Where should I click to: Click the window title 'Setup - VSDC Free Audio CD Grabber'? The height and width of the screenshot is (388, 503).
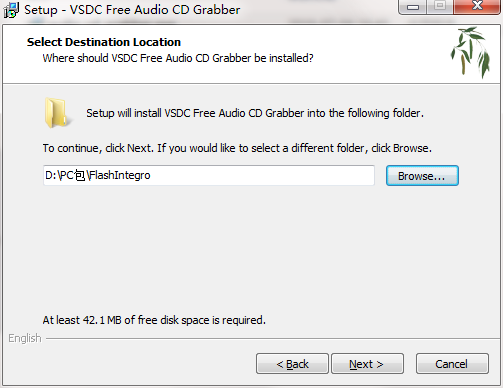(x=132, y=10)
